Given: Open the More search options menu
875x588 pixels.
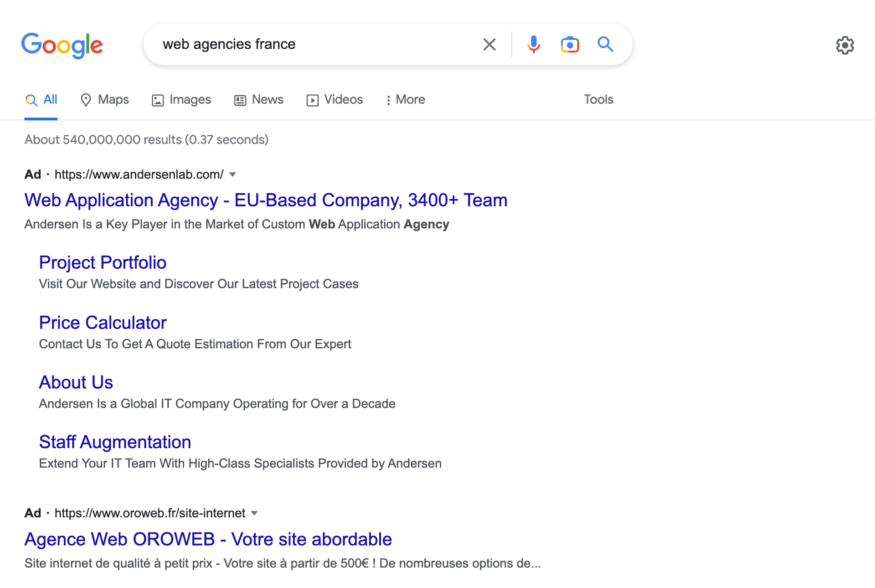Looking at the screenshot, I should (405, 100).
